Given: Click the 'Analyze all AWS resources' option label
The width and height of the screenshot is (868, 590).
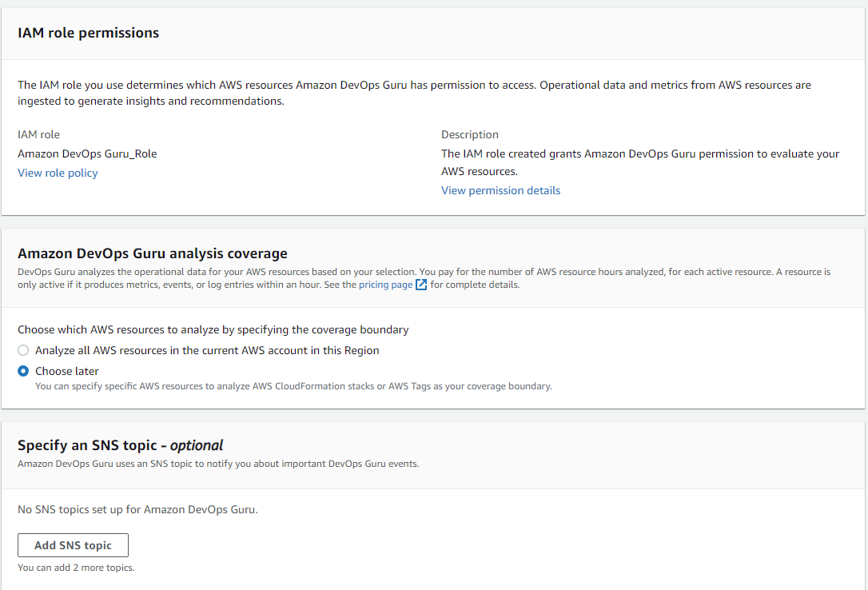Looking at the screenshot, I should pos(207,350).
